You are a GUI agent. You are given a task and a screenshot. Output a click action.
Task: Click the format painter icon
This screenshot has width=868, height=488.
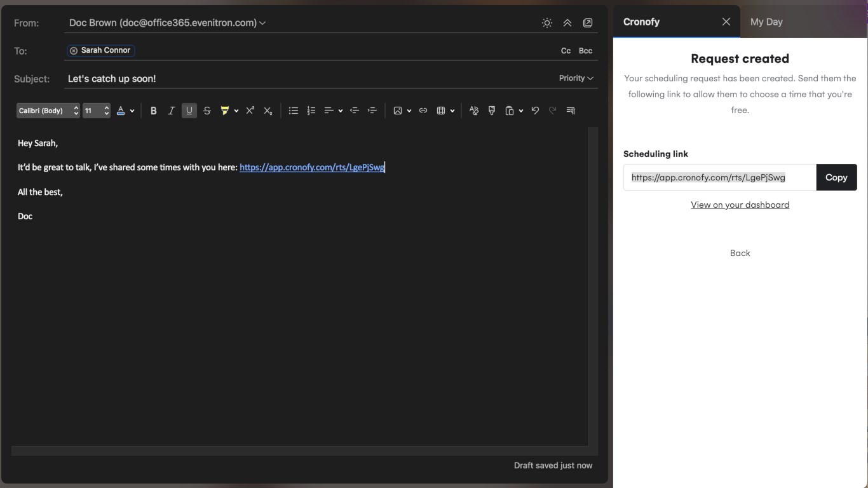491,111
